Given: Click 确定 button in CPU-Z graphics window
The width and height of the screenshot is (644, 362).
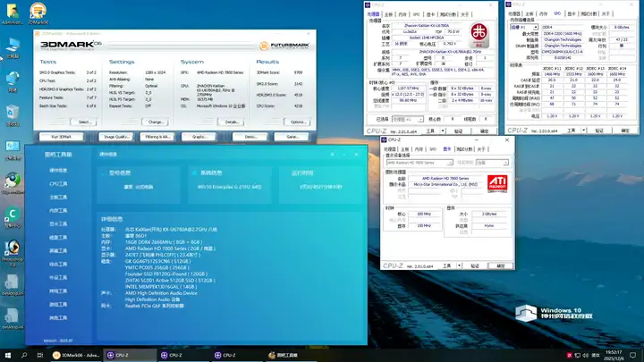Looking at the screenshot, I should (500, 265).
